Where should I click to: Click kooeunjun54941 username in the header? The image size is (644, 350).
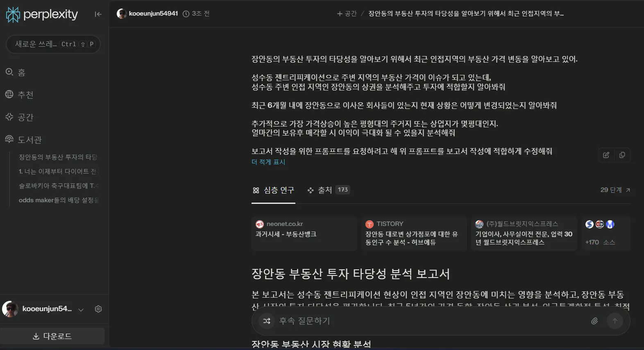[x=153, y=14]
